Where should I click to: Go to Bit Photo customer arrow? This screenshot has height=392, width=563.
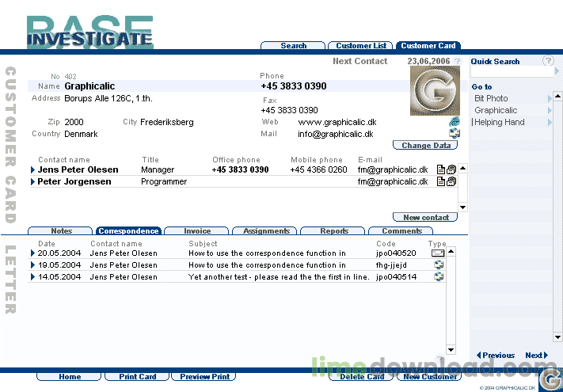click(x=550, y=99)
